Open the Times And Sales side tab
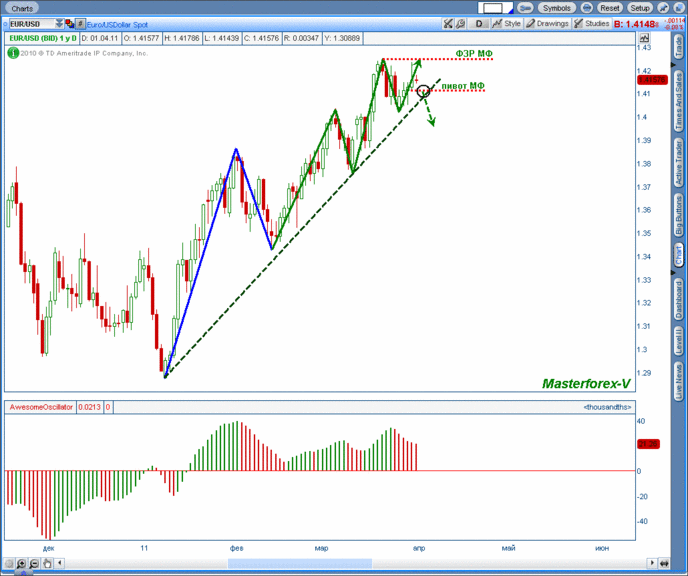688x576 pixels. (x=678, y=101)
